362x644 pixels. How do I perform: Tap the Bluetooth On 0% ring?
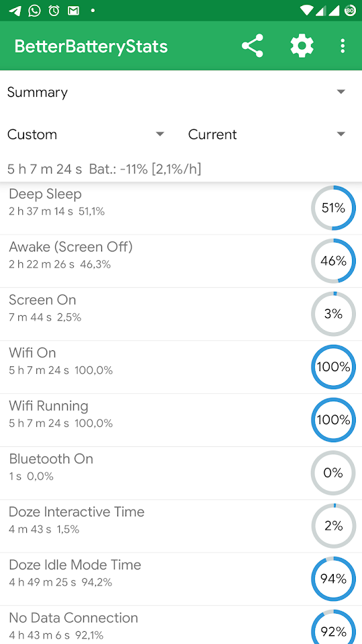pos(333,473)
